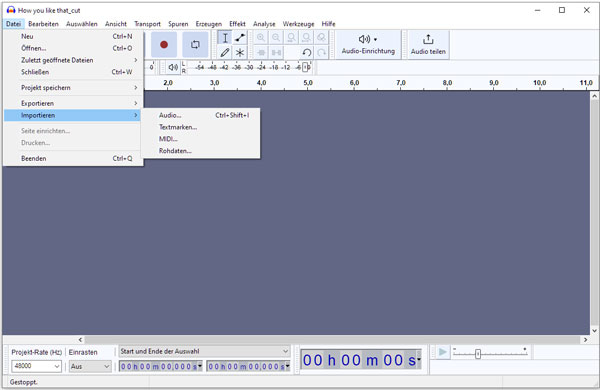600x390 pixels.
Task: Choose Audio... from the Importieren submenu
Action: point(201,115)
